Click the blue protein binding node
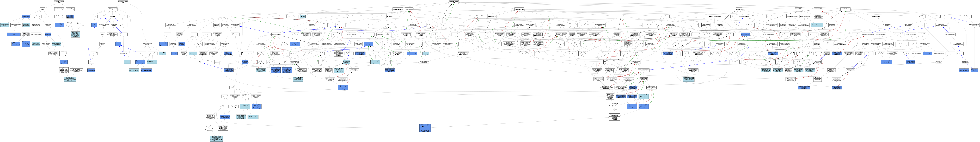 point(26,16)
